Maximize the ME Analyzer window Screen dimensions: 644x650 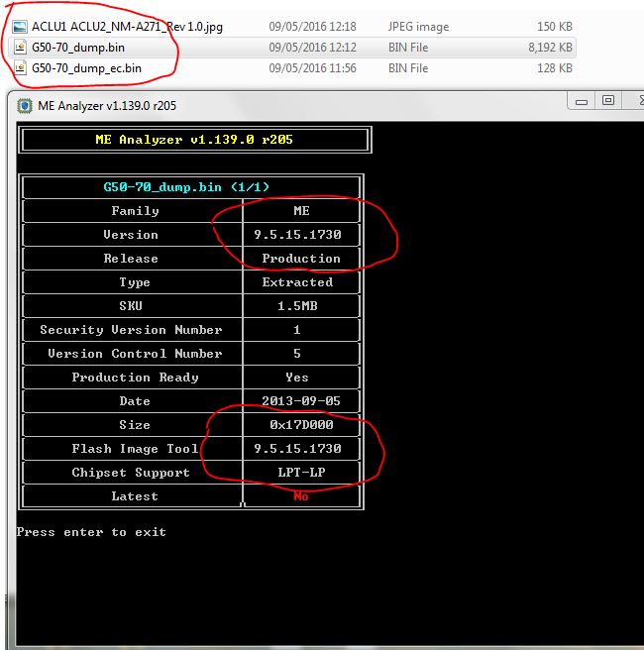[x=608, y=101]
